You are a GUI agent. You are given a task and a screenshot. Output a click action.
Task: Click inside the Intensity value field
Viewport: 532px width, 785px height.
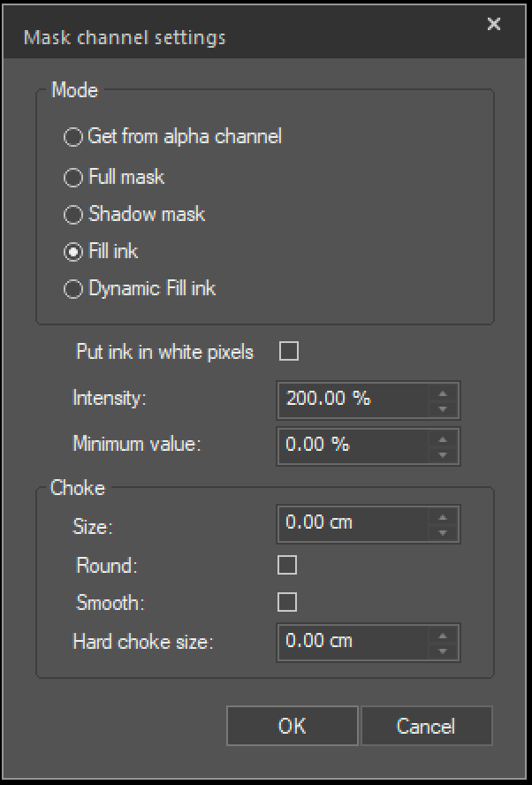click(353, 400)
